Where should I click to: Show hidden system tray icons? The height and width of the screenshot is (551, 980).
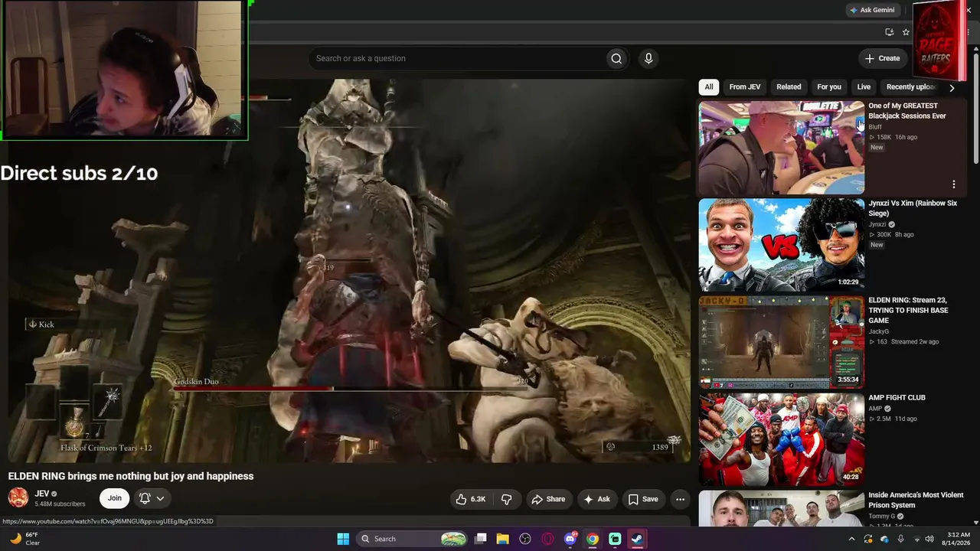tap(851, 539)
